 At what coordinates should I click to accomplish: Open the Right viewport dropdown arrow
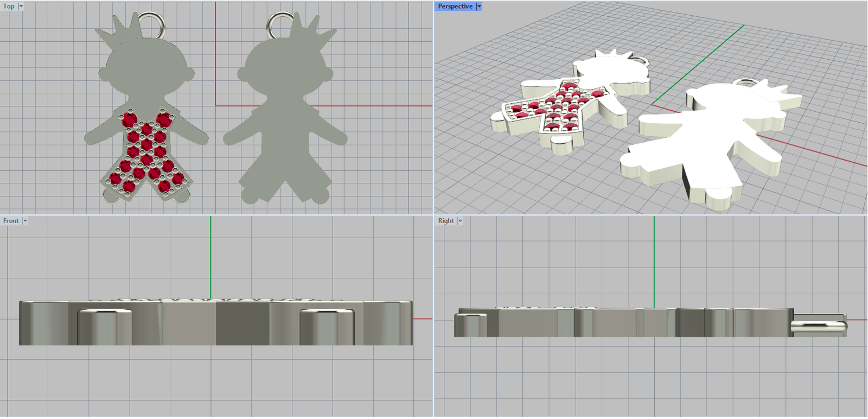pyautogui.click(x=460, y=221)
